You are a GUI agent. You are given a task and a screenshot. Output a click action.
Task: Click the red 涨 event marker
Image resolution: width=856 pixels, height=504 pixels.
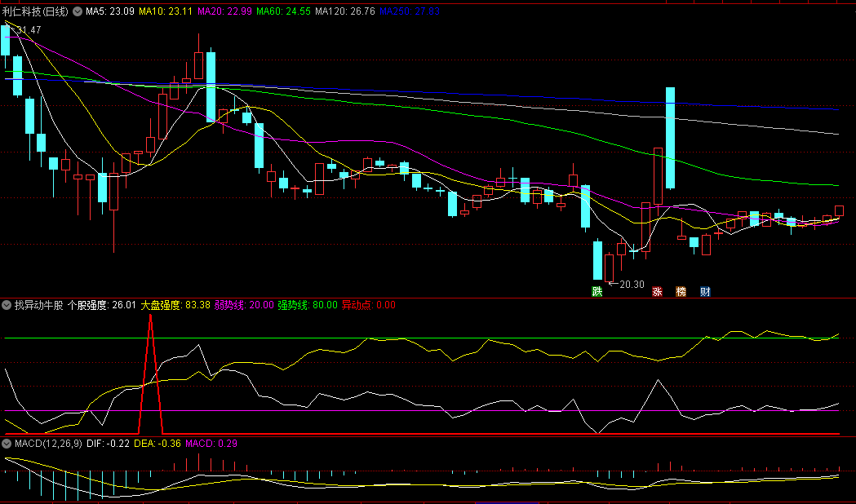coord(657,291)
